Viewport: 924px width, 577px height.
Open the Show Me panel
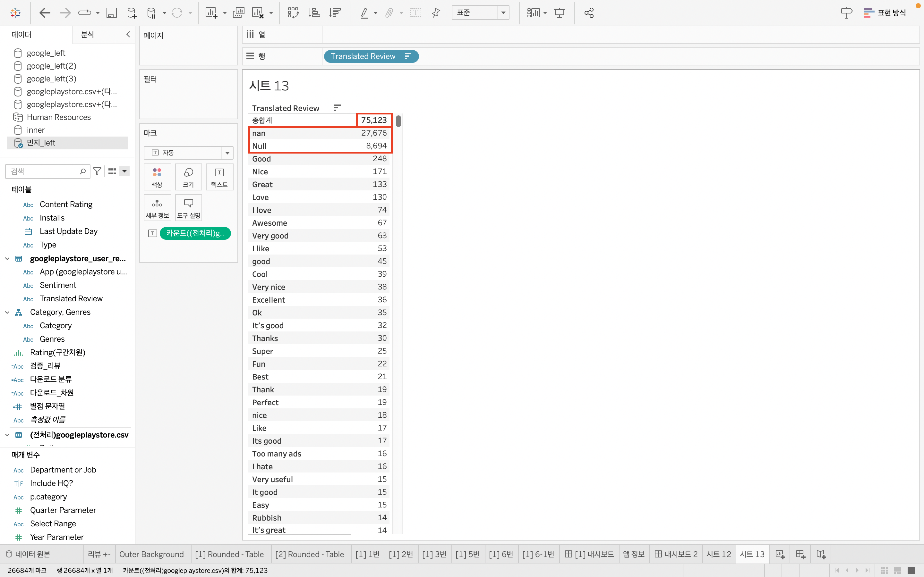coord(885,13)
